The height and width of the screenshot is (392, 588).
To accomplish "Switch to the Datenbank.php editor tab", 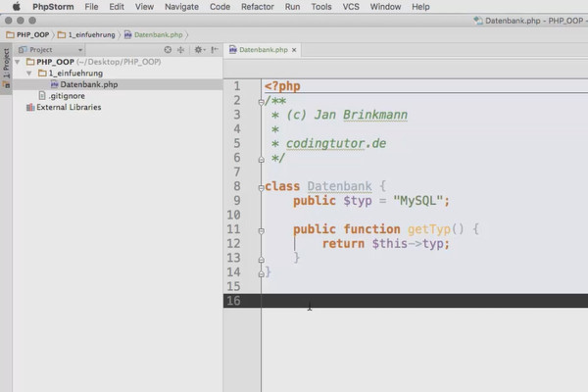I will tap(263, 50).
